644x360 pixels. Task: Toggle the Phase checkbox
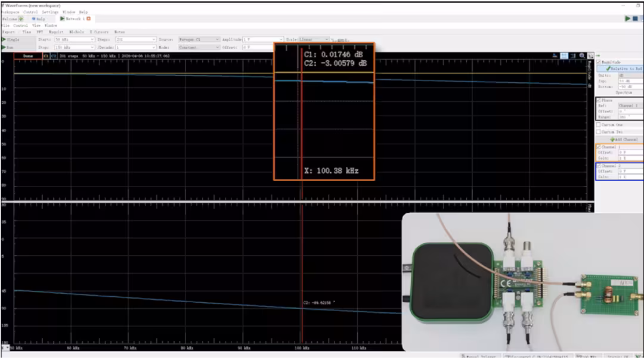pos(599,100)
